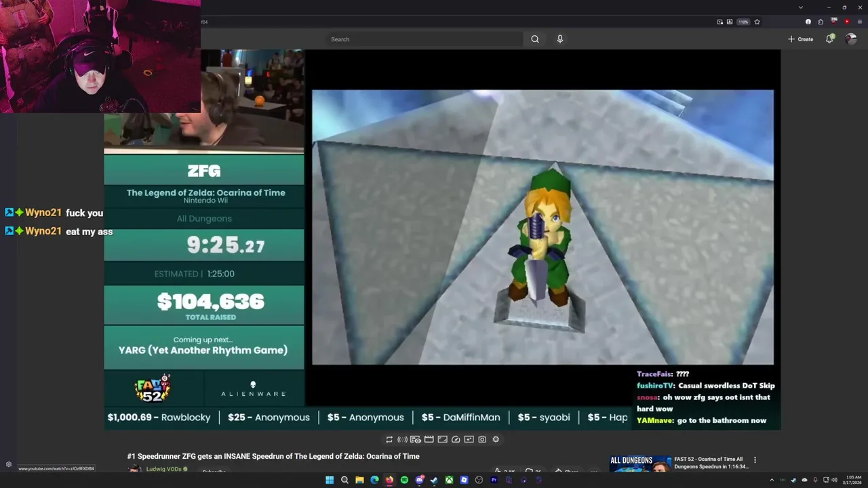This screenshot has height=488, width=868.
Task: Click the round white extension icon
Action: click(x=808, y=22)
